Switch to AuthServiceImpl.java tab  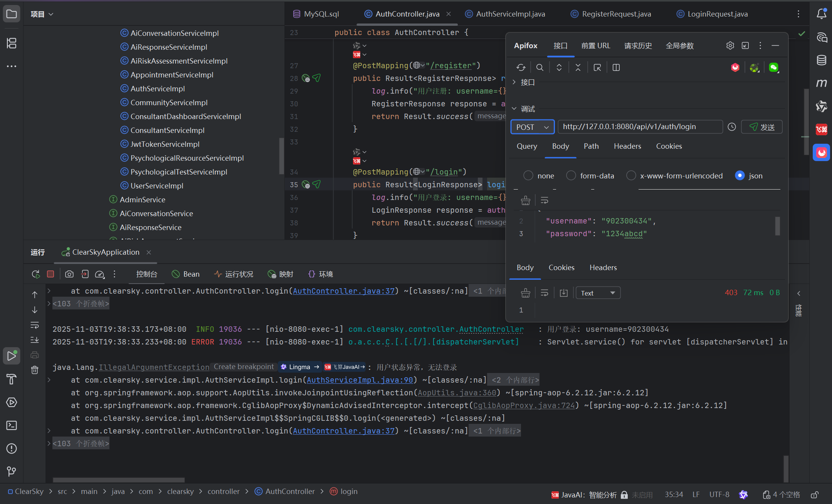pos(505,14)
